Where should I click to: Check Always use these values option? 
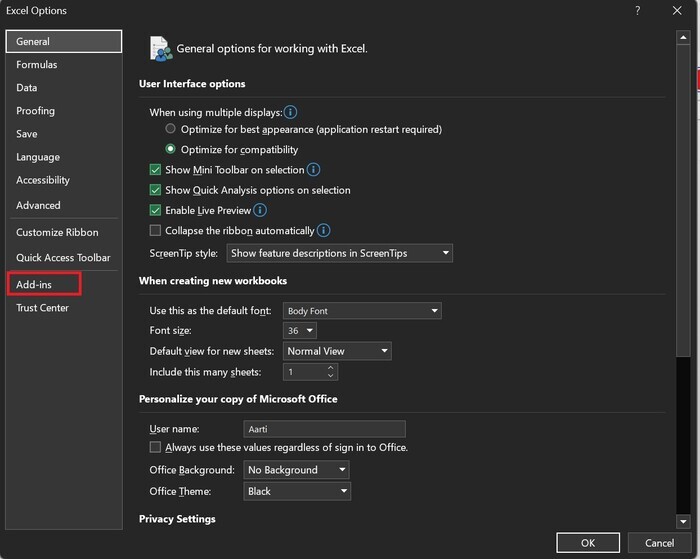[x=155, y=447]
